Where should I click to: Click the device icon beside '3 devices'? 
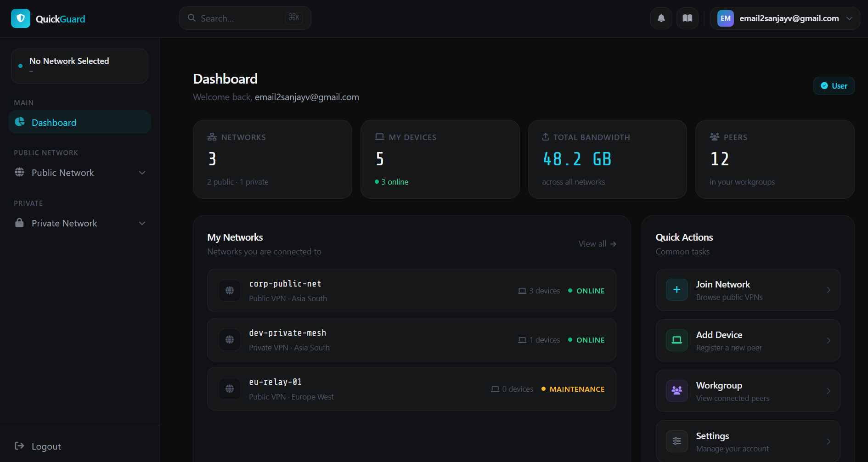click(x=522, y=291)
